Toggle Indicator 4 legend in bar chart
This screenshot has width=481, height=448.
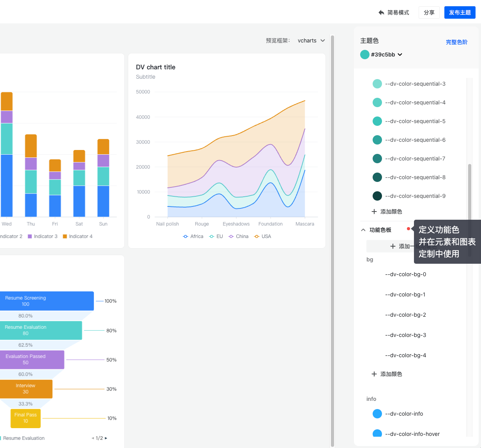tap(78, 236)
